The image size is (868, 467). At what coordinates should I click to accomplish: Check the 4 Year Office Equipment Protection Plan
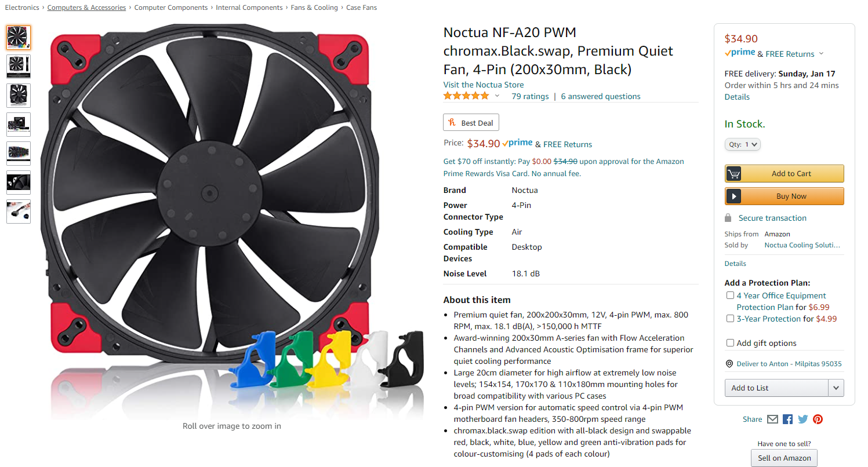731,295
